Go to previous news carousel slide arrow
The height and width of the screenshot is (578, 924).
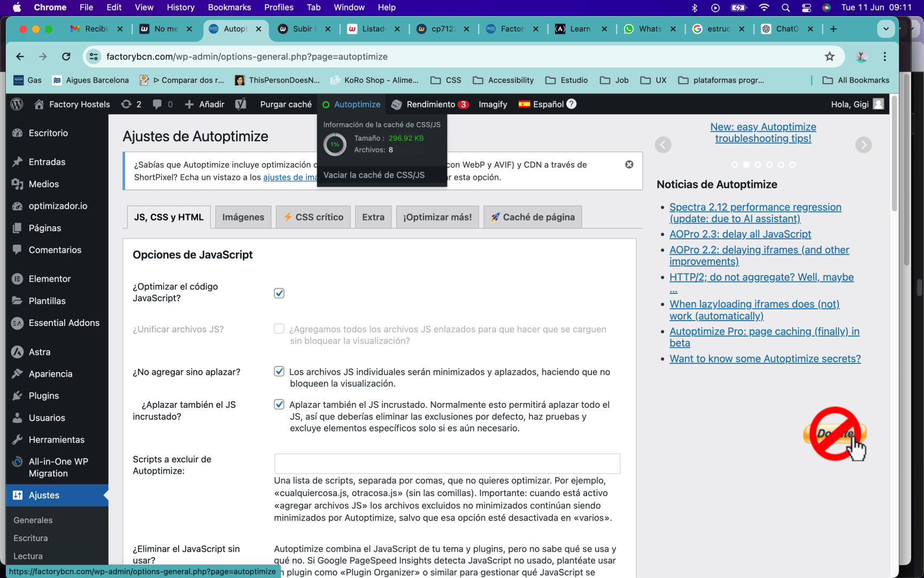[663, 145]
